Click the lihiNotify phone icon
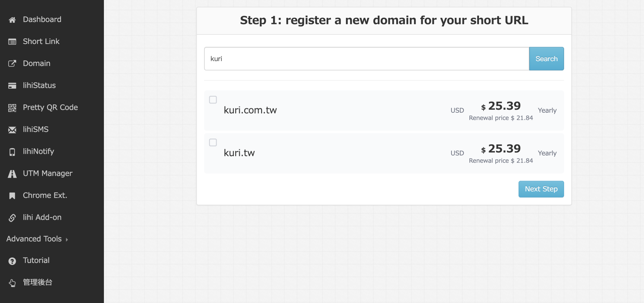Screen dimensions: 644x303 click(12, 152)
